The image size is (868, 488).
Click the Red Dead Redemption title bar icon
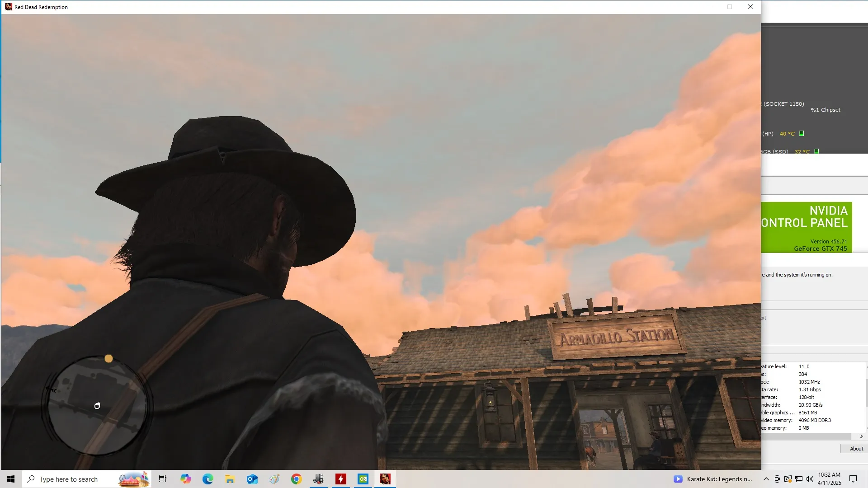click(9, 7)
